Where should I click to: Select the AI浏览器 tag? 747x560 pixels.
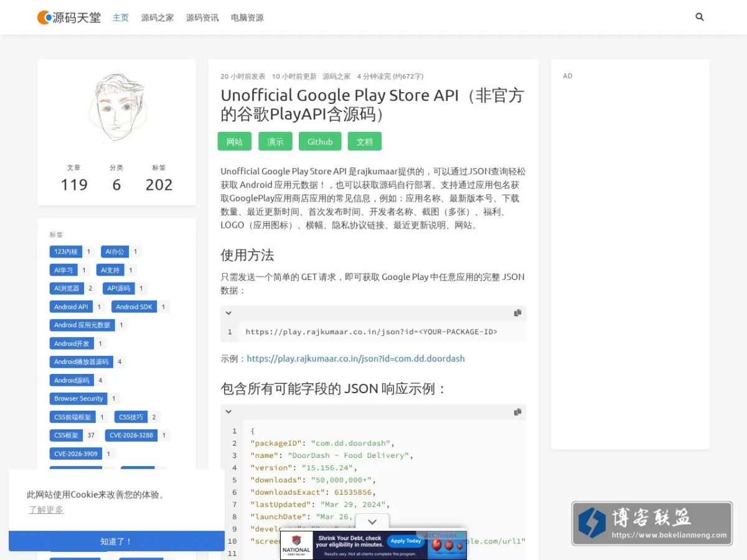pyautogui.click(x=67, y=288)
